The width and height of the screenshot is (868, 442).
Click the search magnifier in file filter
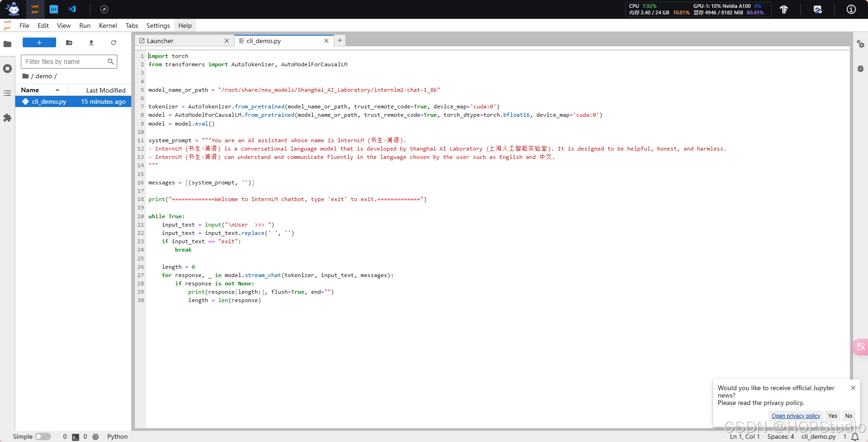110,62
